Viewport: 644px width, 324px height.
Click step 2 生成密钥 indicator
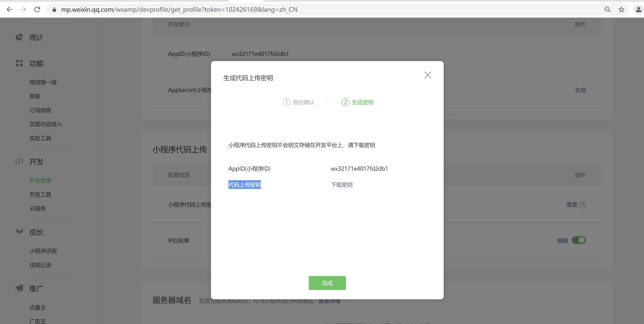(x=358, y=102)
